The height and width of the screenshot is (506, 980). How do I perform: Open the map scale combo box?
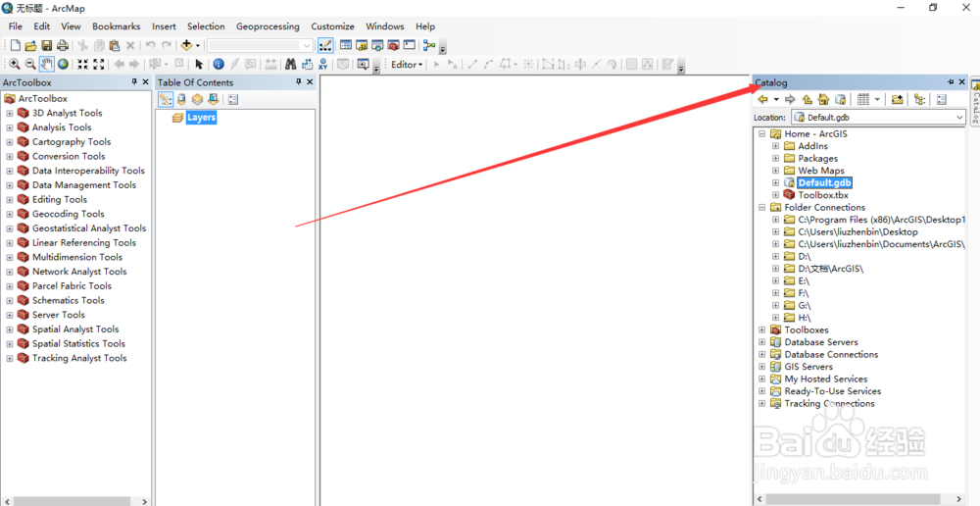point(260,46)
